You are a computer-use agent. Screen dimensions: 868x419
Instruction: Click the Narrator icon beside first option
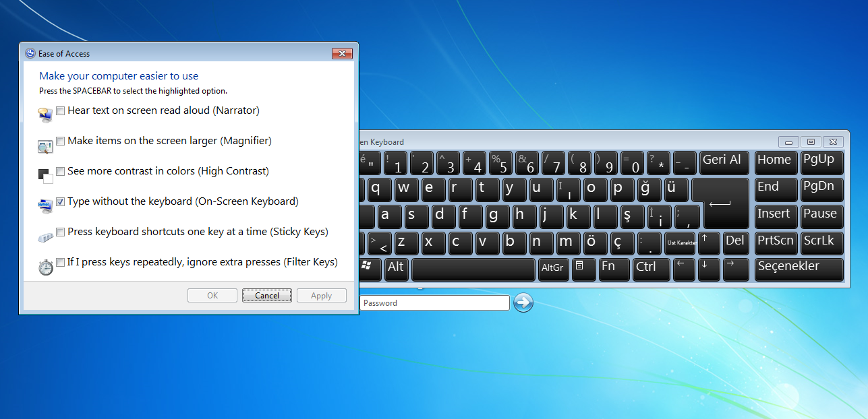[x=45, y=115]
